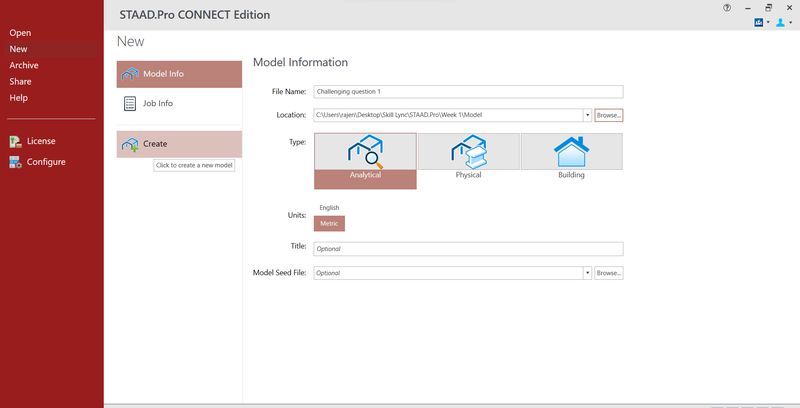Open the help question mark icon

click(727, 8)
